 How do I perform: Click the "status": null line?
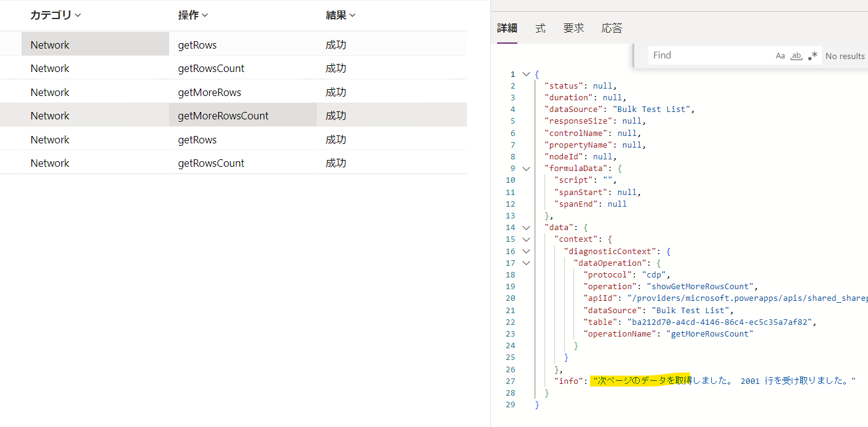(580, 86)
